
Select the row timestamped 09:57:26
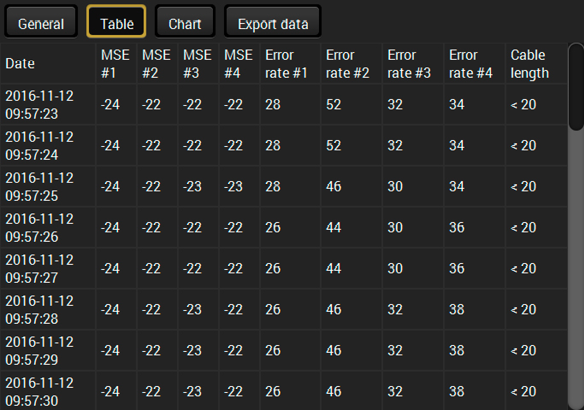pos(284,227)
